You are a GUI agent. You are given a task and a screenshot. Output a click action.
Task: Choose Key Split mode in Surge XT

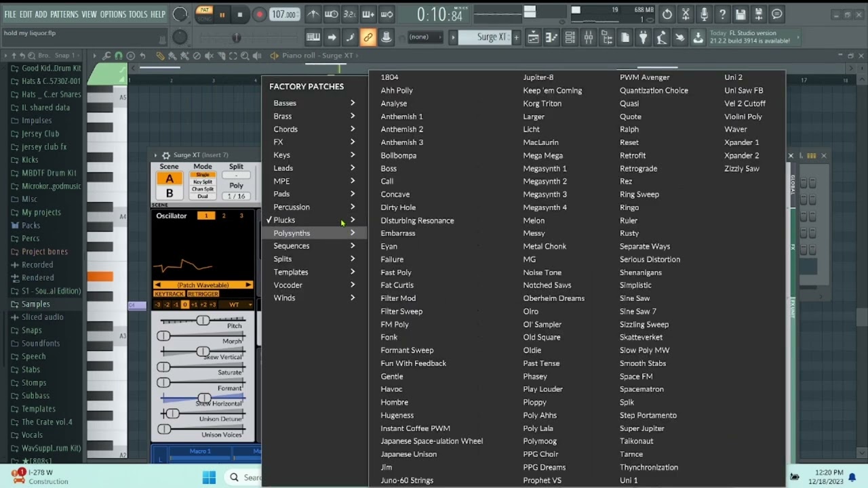coord(203,182)
